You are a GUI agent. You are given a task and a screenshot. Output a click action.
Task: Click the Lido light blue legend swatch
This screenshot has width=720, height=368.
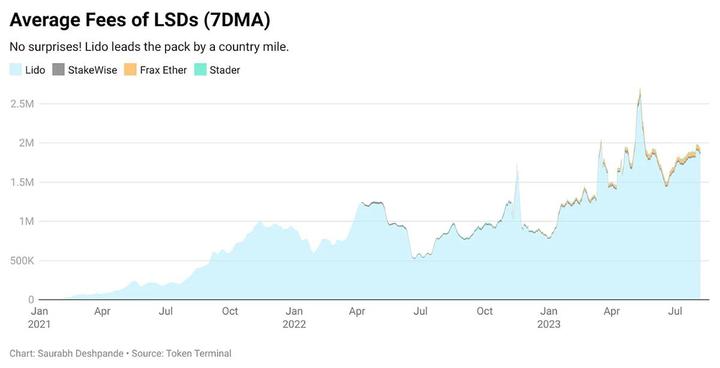pos(15,70)
